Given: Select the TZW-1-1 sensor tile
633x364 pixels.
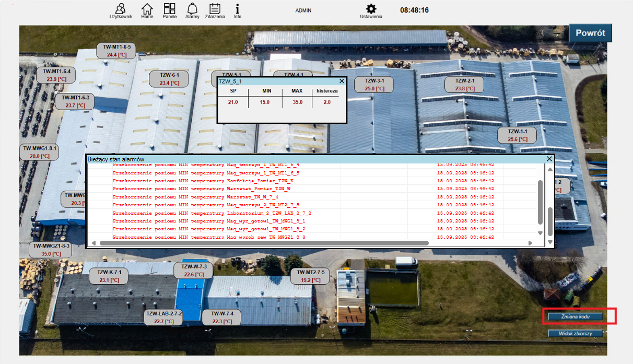Looking at the screenshot, I should 518,135.
